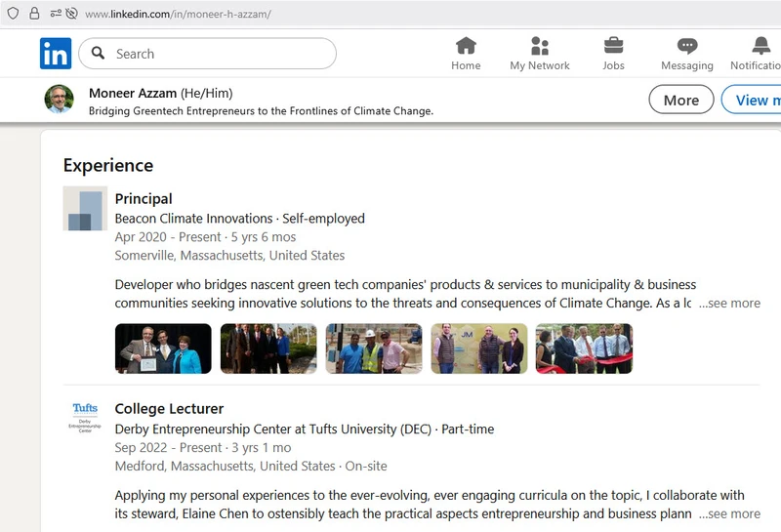Screen dimensions: 781x532
Task: Click the search magnifier icon
Action: click(99, 53)
